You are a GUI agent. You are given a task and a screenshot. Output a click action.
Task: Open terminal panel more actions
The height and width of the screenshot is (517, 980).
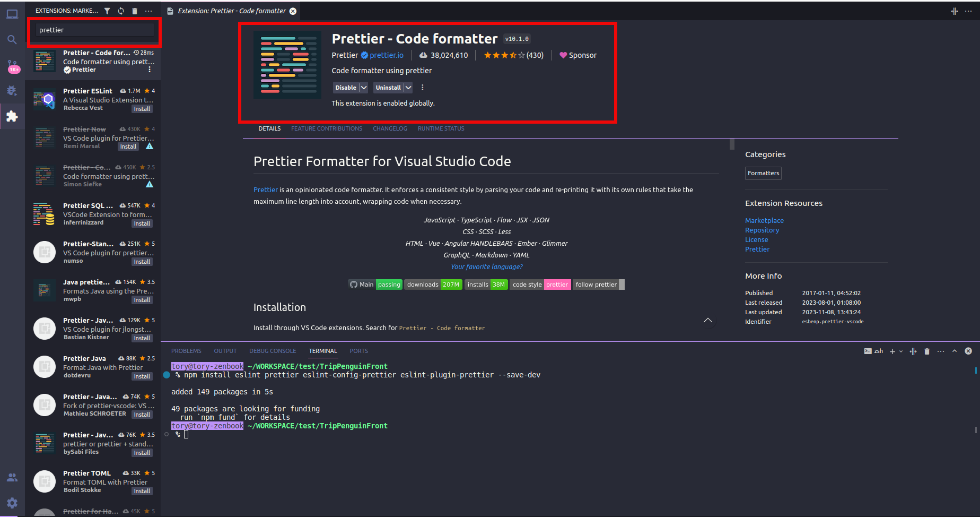[941, 351]
